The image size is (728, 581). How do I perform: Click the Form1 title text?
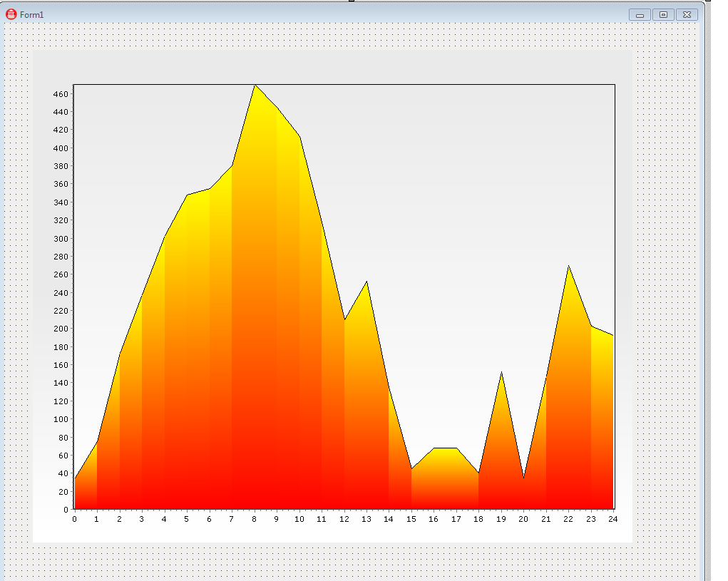click(31, 15)
